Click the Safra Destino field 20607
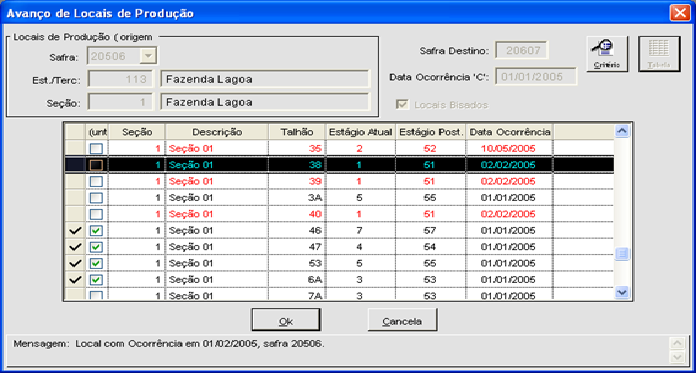The width and height of the screenshot is (696, 373). 522,50
